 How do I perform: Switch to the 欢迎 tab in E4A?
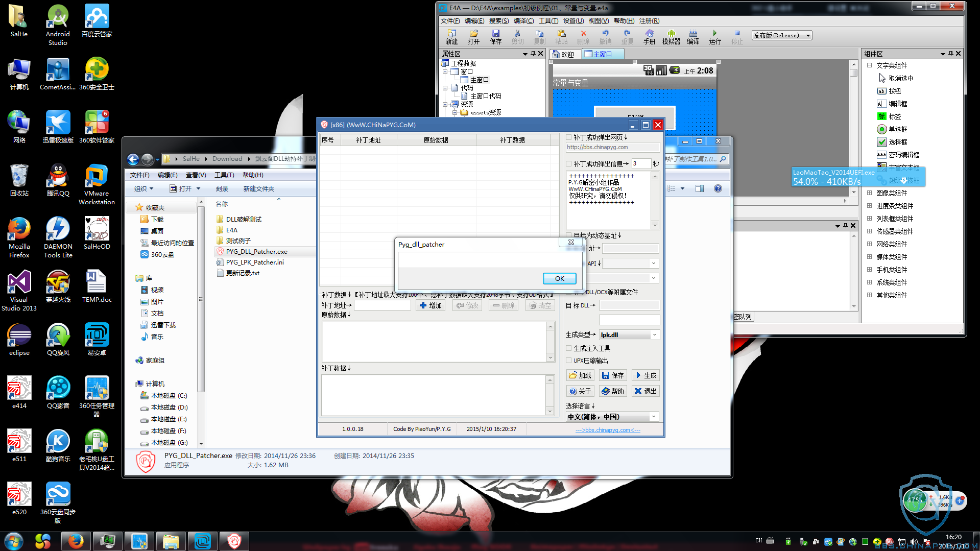564,54
